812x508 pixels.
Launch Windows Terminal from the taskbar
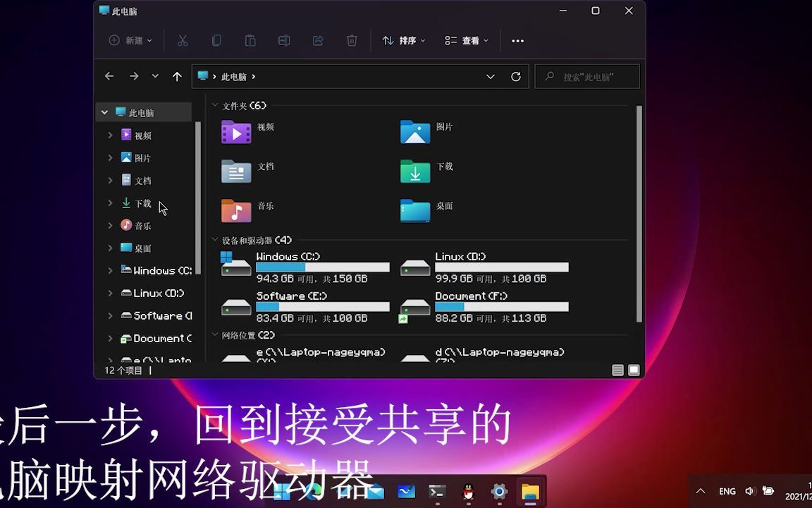point(437,491)
